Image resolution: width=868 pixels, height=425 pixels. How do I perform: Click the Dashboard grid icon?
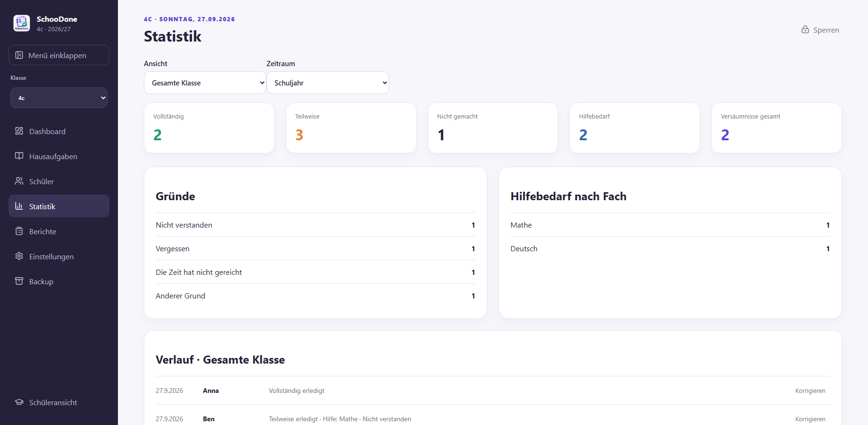coord(19,131)
